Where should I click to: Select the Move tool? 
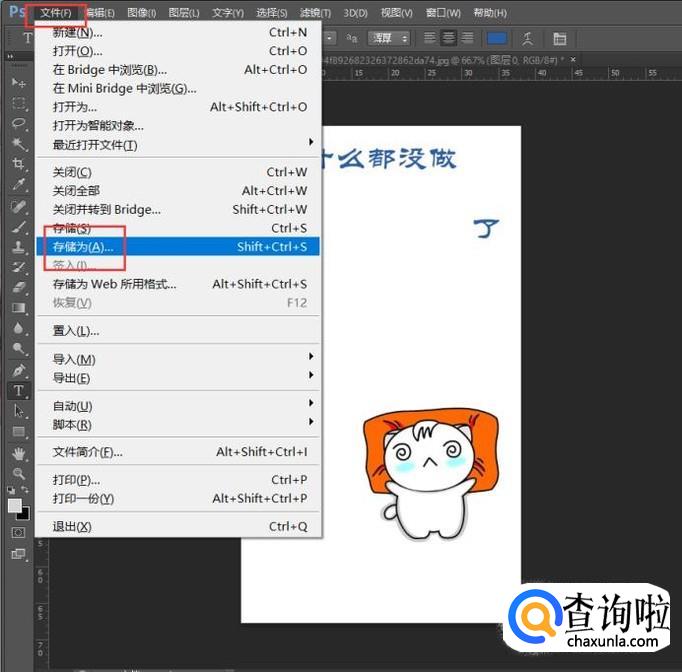click(x=18, y=82)
